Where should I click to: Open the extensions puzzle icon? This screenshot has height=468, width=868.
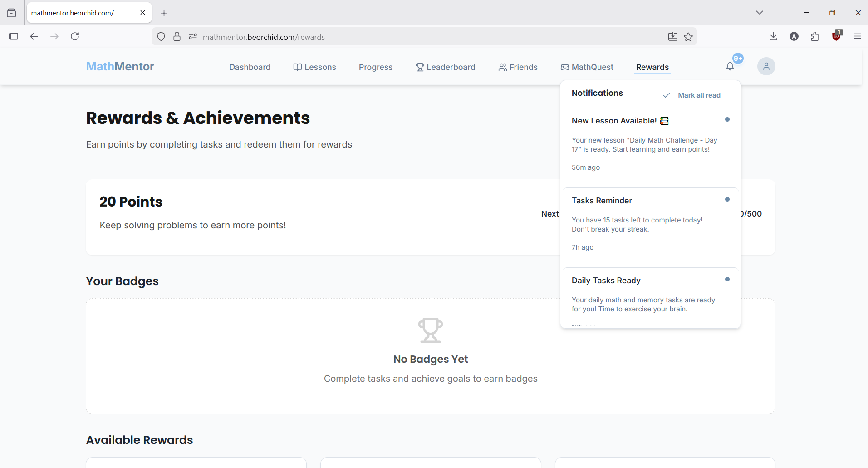[x=815, y=37]
